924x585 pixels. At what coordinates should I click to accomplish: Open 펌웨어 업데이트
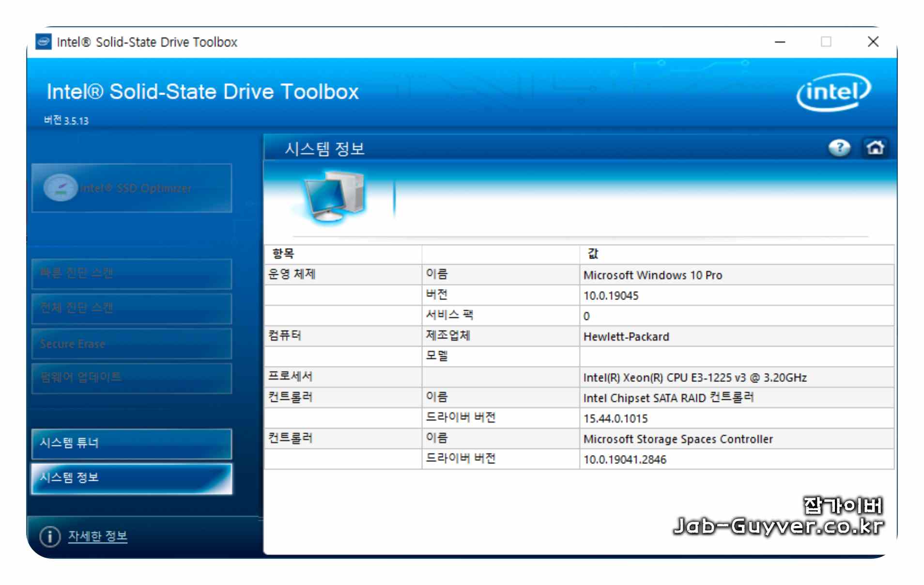pyautogui.click(x=132, y=378)
